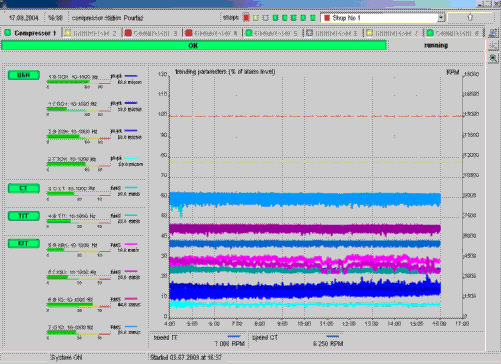
Task: Switch to the Compressor 2 tab with yellow icon
Action: point(91,33)
